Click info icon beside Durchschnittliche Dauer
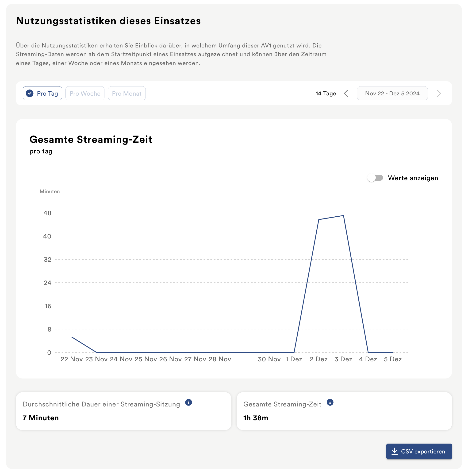468x476 pixels. [188, 402]
